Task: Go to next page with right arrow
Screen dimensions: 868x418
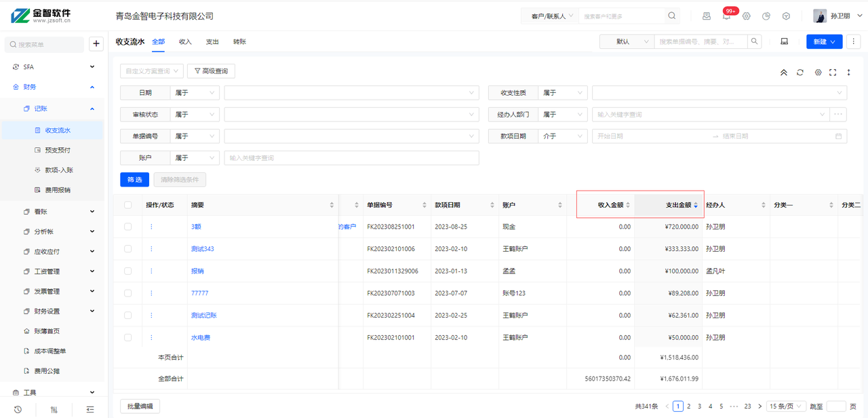Action: point(759,406)
